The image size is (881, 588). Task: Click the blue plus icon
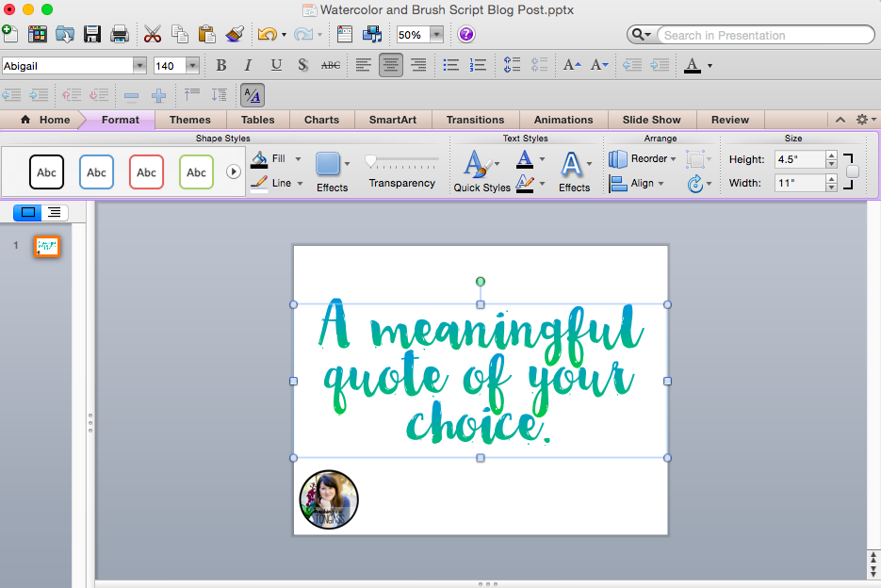(158, 95)
